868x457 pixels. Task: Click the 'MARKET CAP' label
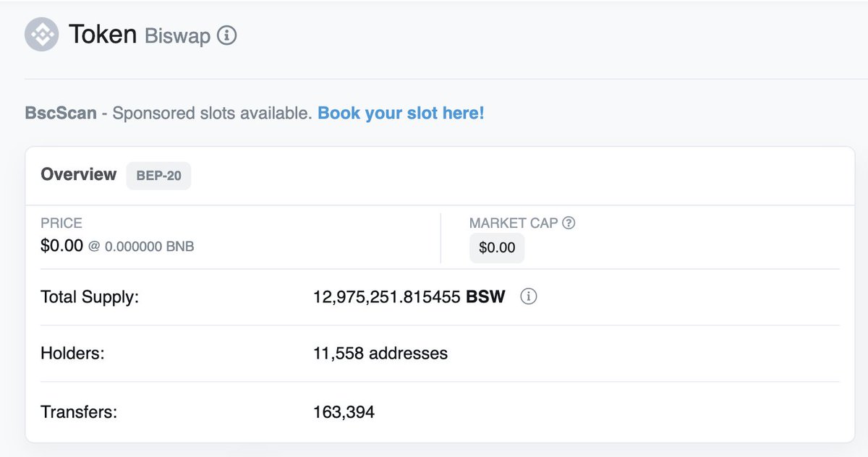[x=514, y=223]
